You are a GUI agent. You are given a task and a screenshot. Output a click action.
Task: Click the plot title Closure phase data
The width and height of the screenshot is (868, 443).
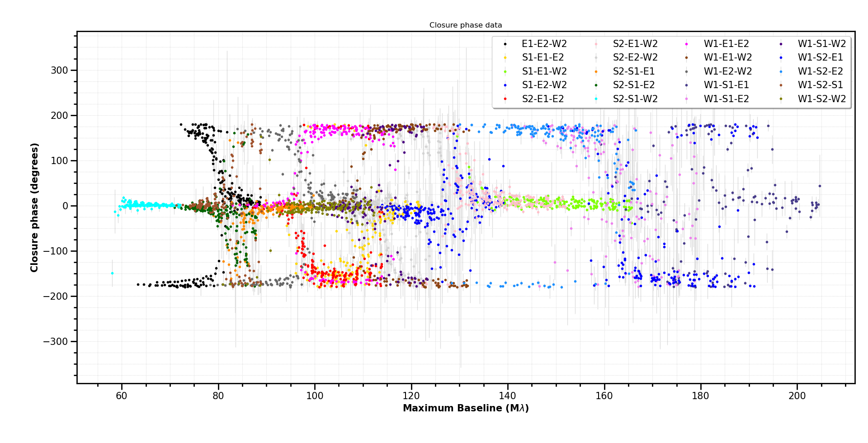tap(466, 25)
